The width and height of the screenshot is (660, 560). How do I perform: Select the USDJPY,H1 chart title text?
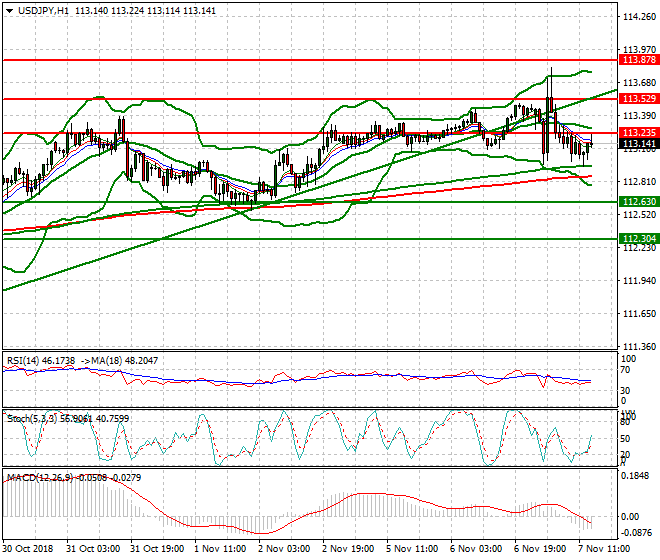43,11
